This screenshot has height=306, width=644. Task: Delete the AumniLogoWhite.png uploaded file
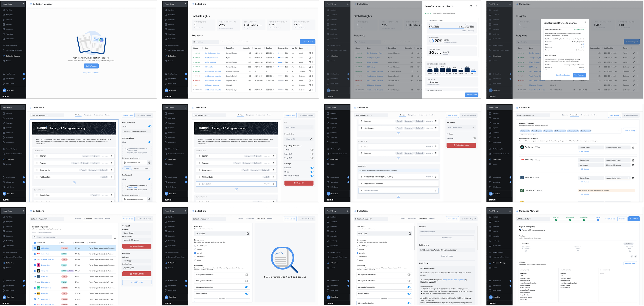[x=149, y=163]
